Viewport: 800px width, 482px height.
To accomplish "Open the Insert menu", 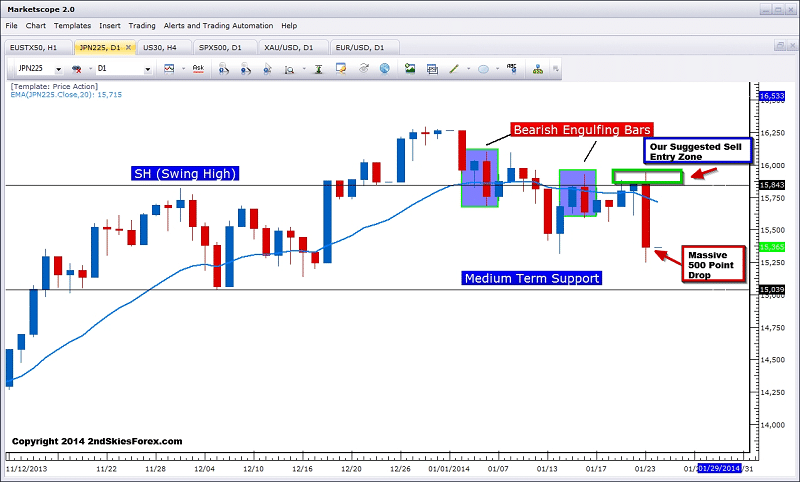I will pos(110,26).
